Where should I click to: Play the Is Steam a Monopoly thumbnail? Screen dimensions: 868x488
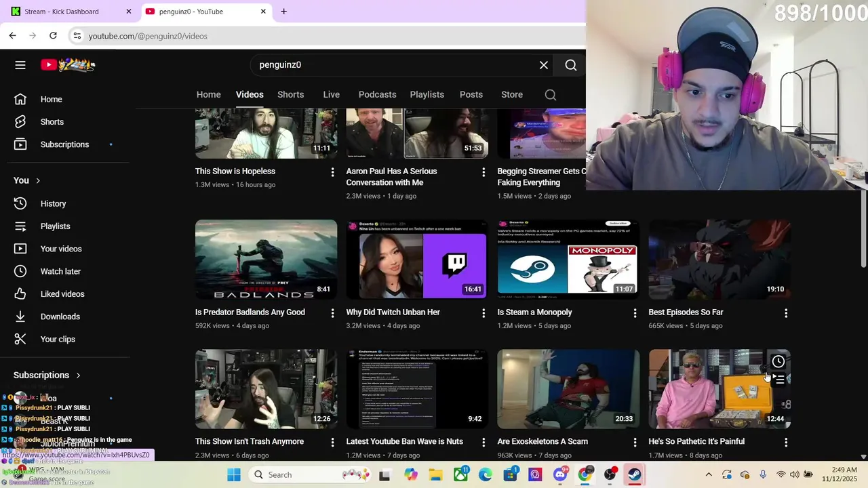coord(568,259)
